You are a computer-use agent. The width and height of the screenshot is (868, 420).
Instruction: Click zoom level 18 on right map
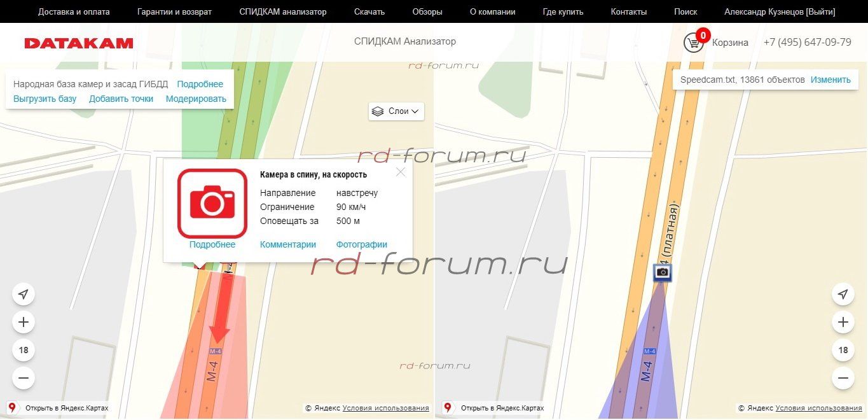pyautogui.click(x=843, y=350)
